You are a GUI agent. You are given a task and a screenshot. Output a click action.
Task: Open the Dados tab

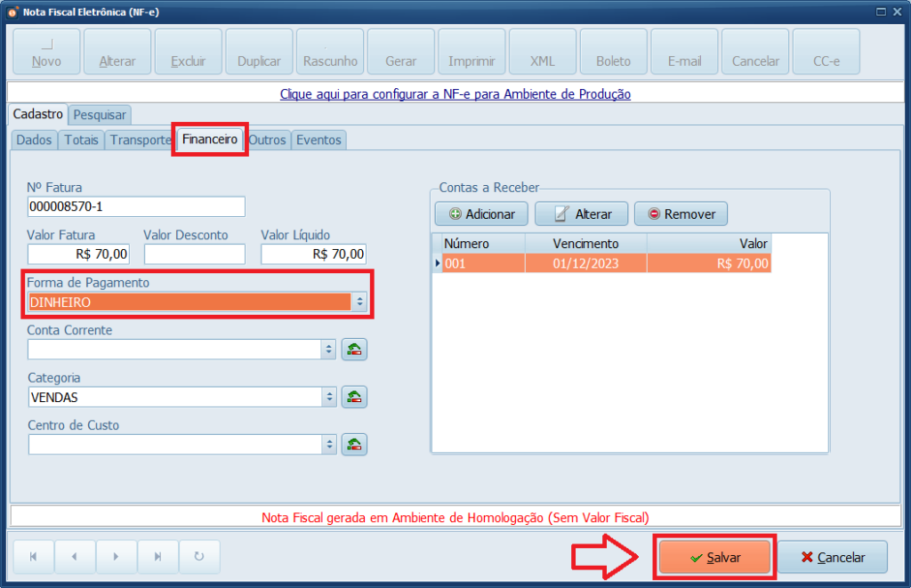pyautogui.click(x=35, y=140)
